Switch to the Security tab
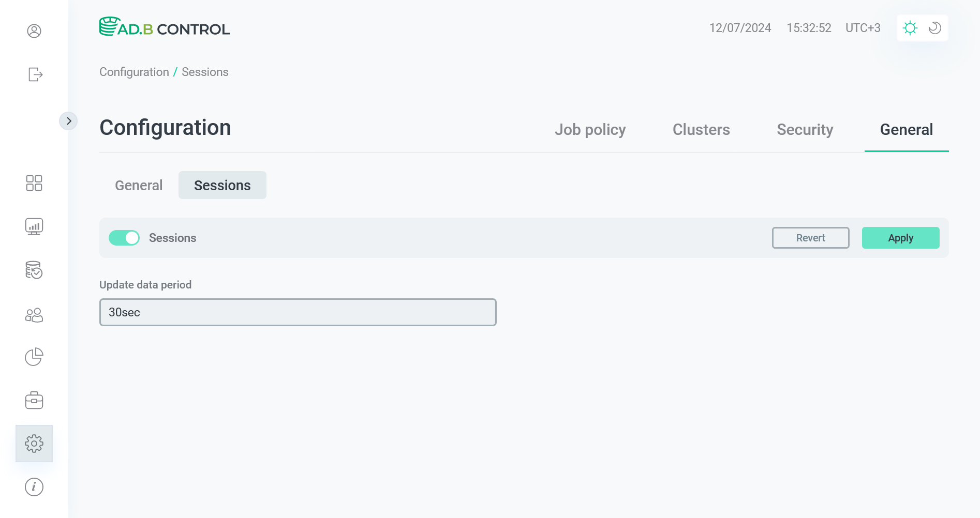The height and width of the screenshot is (518, 980). point(805,130)
